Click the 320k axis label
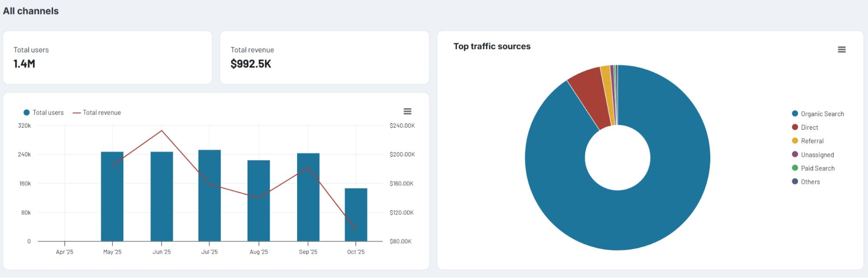Screen dimensions: 868x278 [24, 126]
